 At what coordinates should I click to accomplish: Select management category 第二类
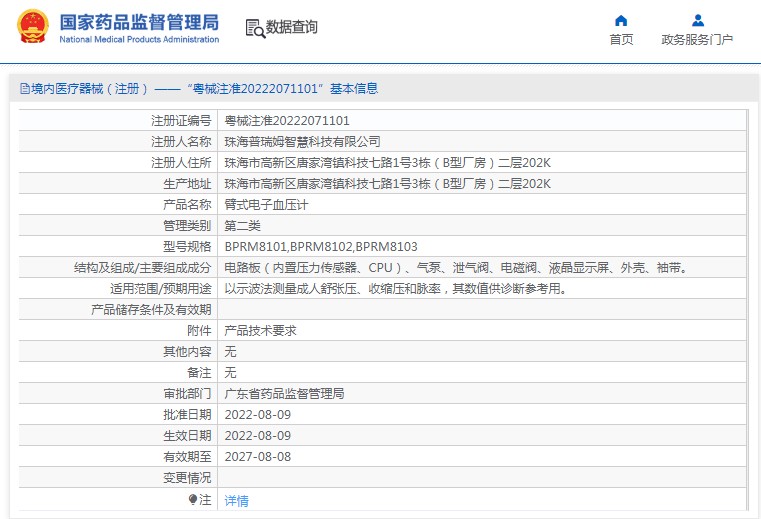click(242, 225)
